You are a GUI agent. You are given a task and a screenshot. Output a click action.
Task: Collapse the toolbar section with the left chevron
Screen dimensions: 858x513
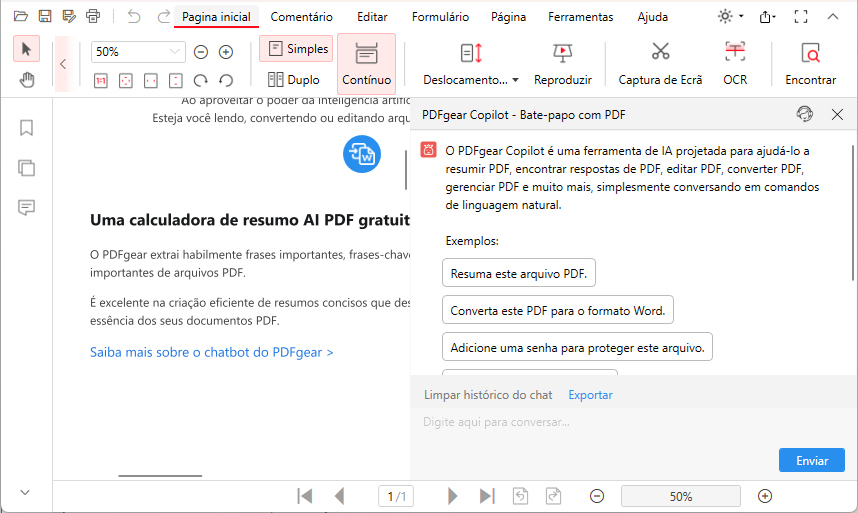point(63,64)
